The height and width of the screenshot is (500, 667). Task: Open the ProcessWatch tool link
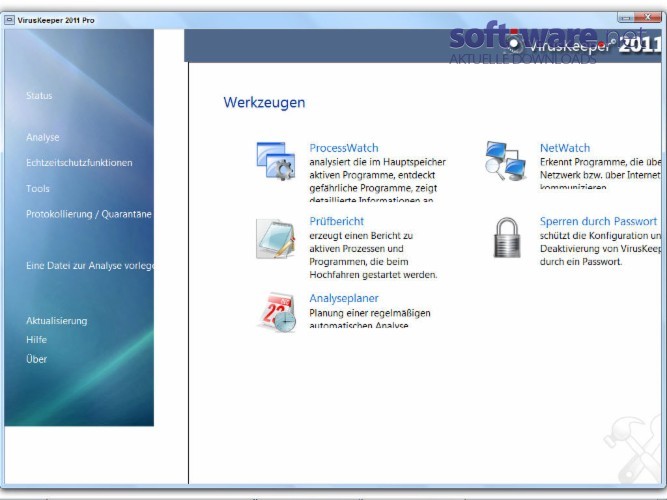click(x=344, y=148)
